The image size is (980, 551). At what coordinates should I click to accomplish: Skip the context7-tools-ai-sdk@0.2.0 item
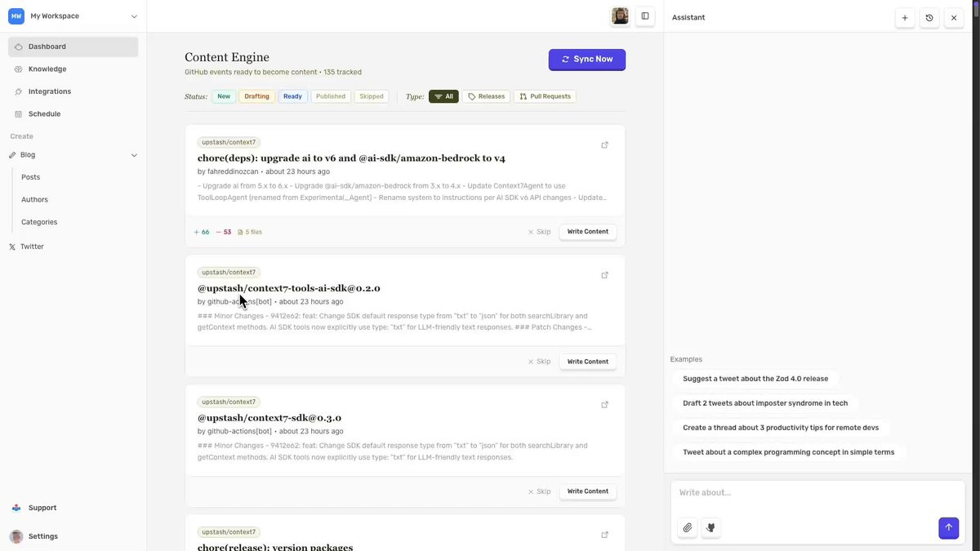coord(539,362)
